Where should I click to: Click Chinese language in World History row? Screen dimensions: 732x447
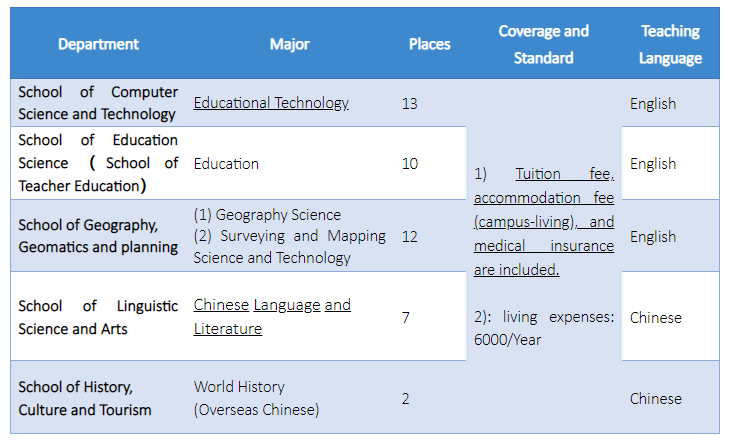[x=655, y=398]
